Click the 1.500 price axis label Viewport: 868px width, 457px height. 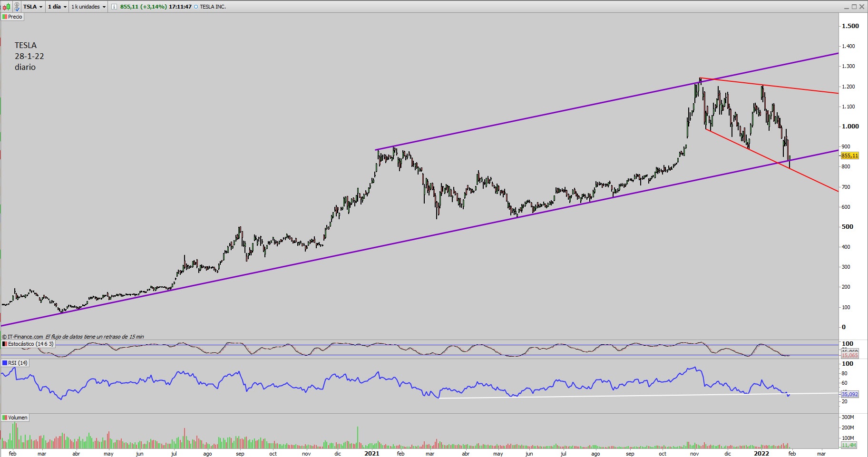[x=850, y=26]
